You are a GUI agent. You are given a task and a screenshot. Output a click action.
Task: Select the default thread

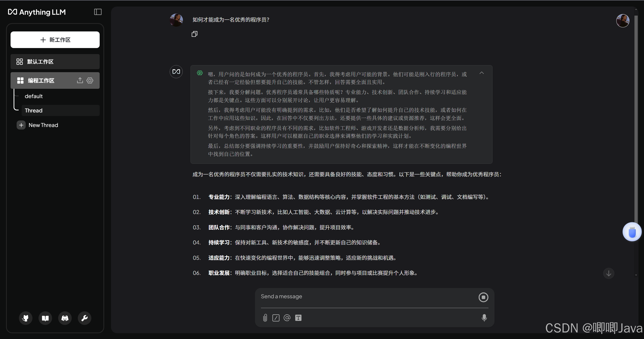(34, 96)
